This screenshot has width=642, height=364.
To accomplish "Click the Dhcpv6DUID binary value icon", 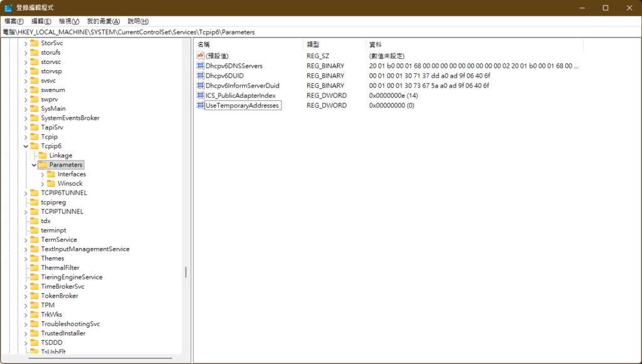I will coord(201,76).
